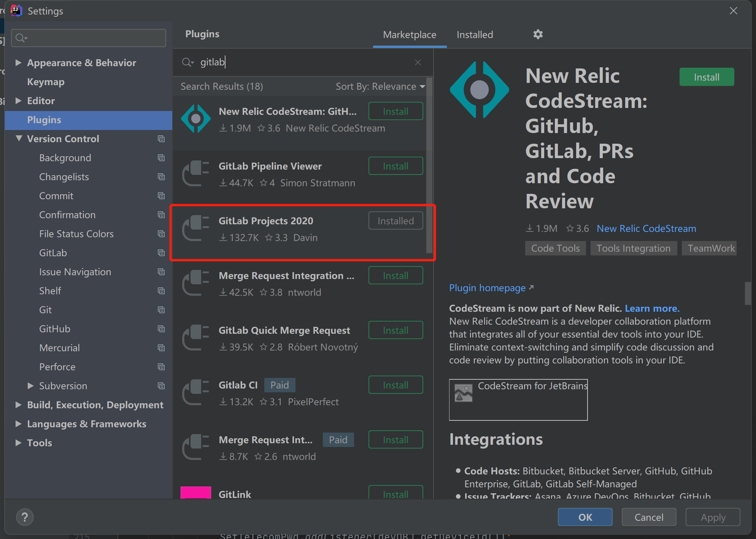Click the pink GitLink plugin icon
This screenshot has width=756, height=539.
coord(196,493)
